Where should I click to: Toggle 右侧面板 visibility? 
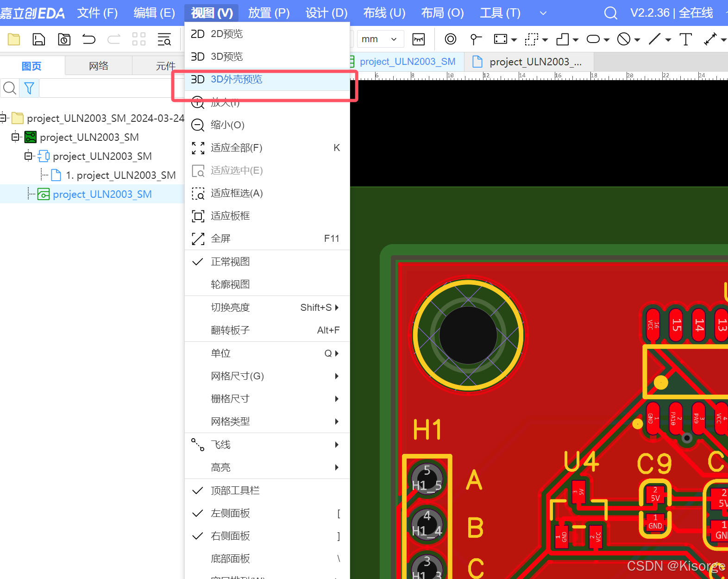267,536
